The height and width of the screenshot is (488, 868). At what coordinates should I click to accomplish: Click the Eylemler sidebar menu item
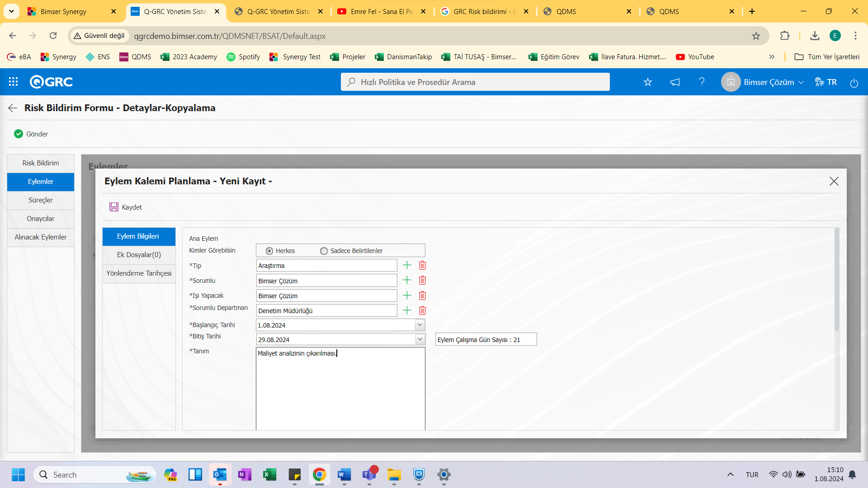tap(41, 181)
